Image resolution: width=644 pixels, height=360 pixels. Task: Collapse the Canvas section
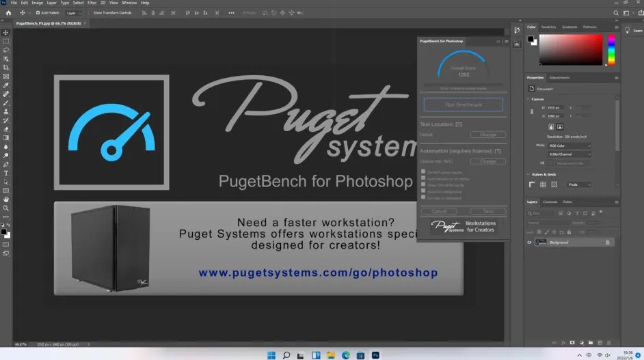pos(528,99)
